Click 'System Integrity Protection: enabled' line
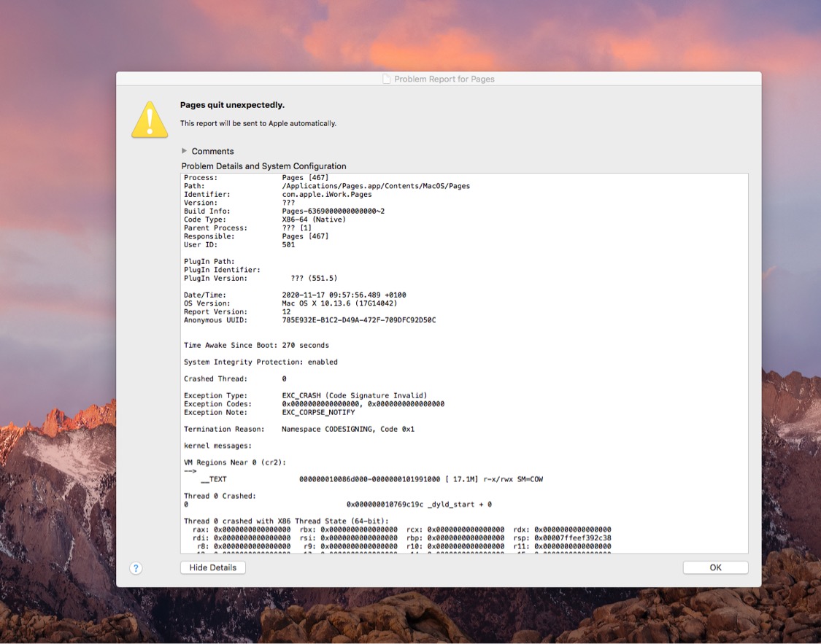 pos(261,362)
